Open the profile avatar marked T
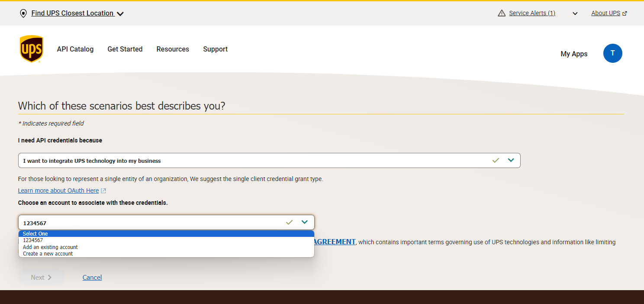The image size is (644, 304). (612, 53)
